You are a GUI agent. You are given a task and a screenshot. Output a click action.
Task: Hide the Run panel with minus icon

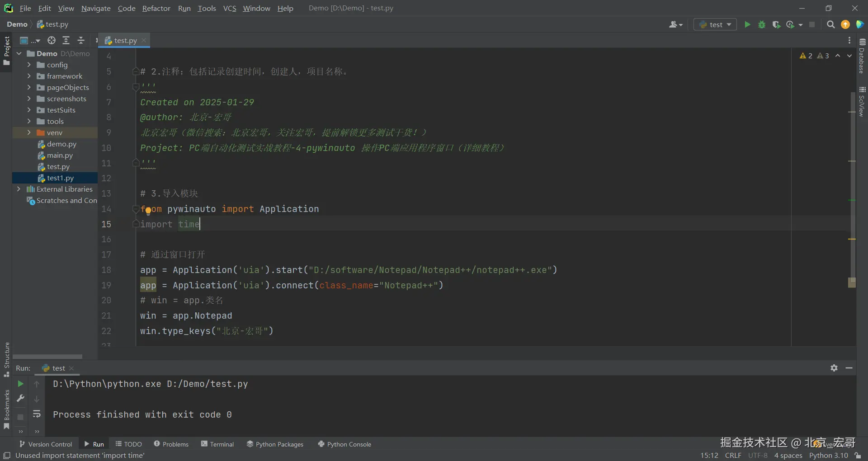point(849,368)
